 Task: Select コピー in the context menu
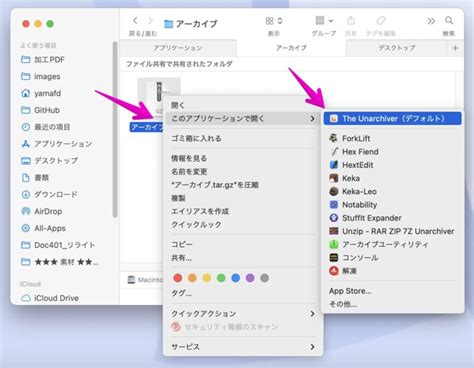182,244
